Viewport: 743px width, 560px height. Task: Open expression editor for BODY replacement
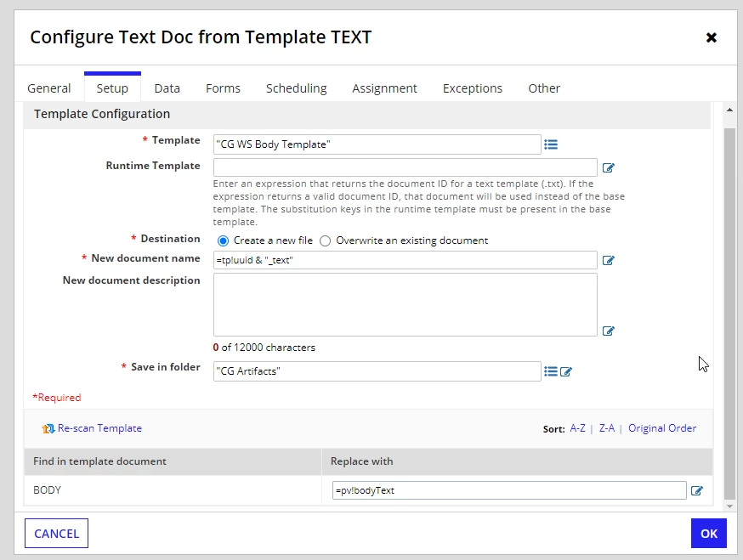point(697,490)
